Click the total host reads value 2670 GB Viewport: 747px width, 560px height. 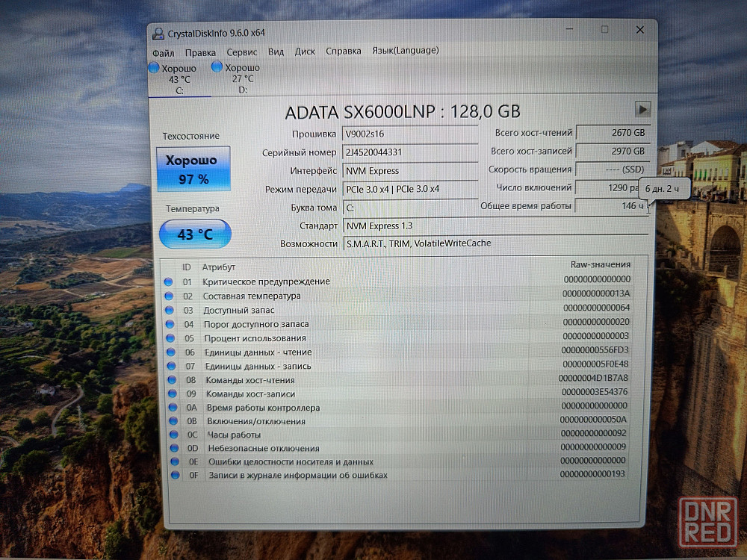(613, 133)
